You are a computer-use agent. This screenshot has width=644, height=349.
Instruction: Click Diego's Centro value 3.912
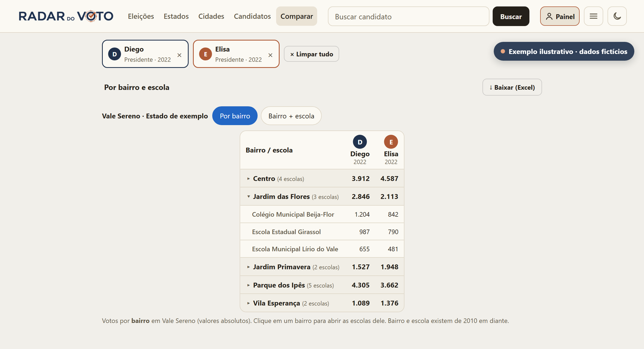(x=361, y=179)
